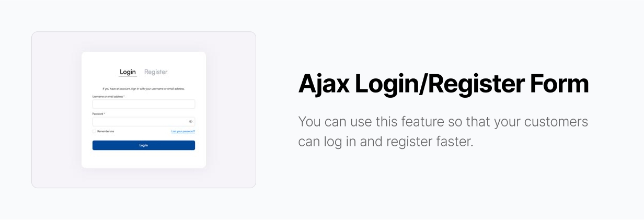Click the underline beneath the Login tab
The width and height of the screenshot is (644, 220).
(x=128, y=76)
